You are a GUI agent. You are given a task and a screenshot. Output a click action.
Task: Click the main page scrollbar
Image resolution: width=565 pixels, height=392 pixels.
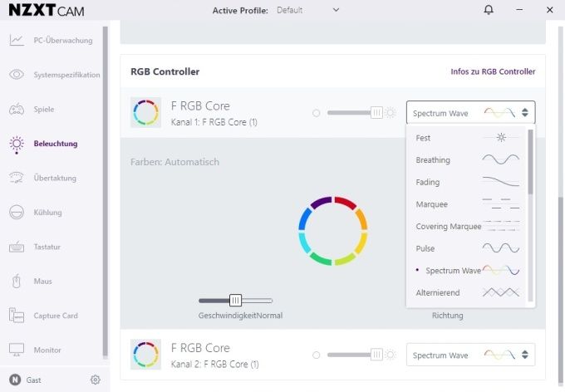[561, 290]
